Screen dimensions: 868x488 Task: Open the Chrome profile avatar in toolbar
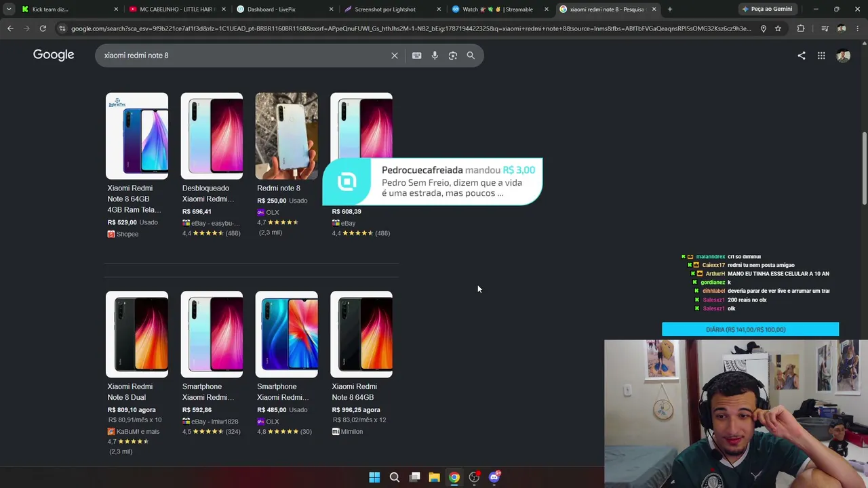(842, 28)
